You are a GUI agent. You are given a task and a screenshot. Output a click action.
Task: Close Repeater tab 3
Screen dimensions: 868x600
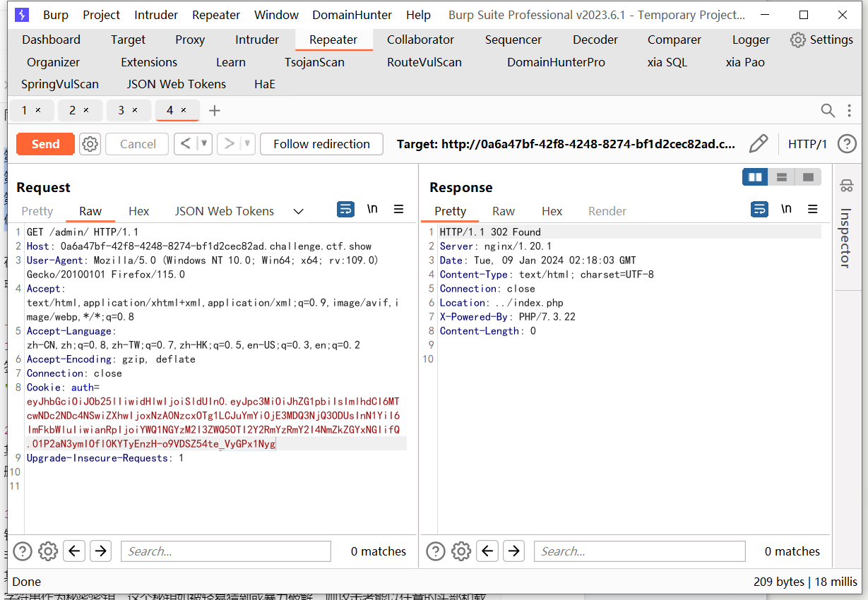[135, 110]
